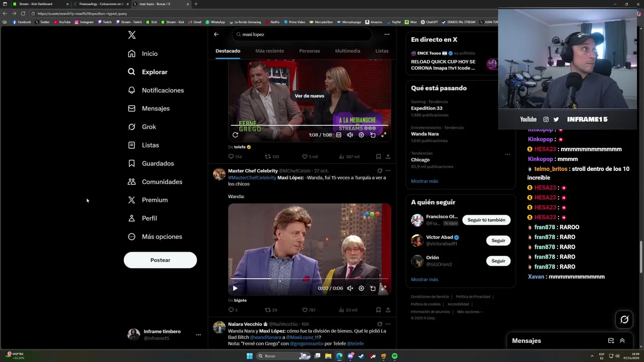Open Grok icon on Master Chef post

380,171
